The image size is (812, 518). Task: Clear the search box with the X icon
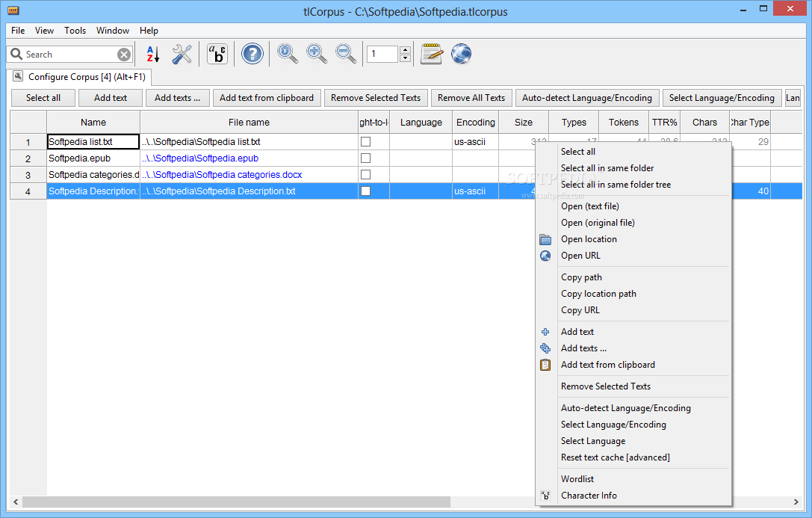[124, 55]
